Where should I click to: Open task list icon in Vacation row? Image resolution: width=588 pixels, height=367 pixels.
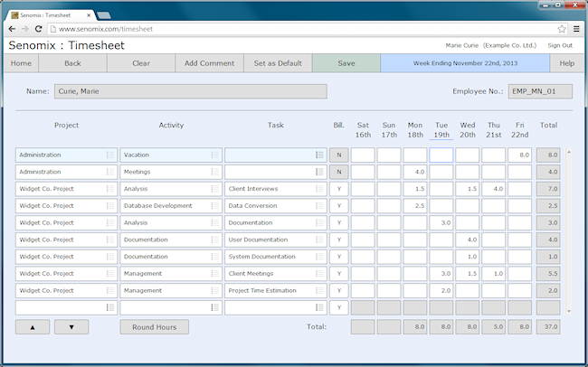[319, 155]
